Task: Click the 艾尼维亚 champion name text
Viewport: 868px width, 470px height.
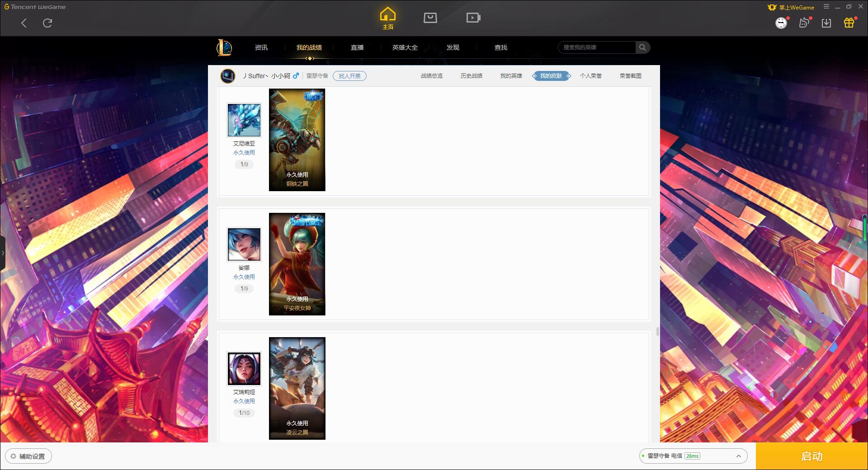Action: [x=244, y=144]
